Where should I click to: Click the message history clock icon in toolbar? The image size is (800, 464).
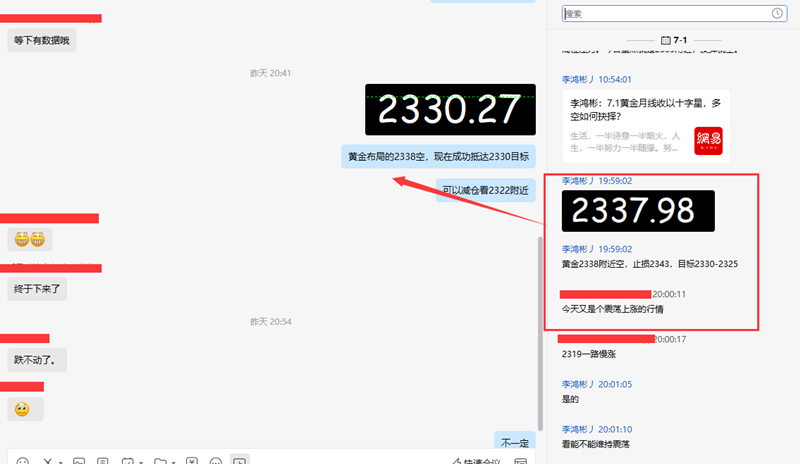click(239, 459)
